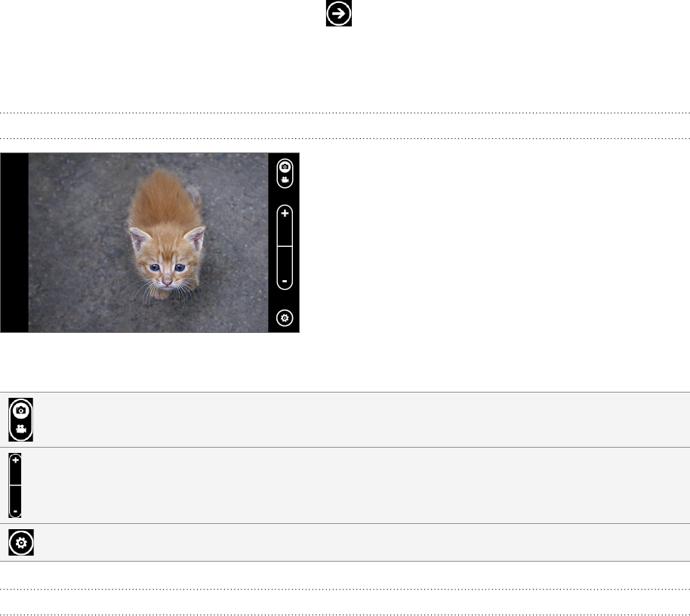This screenshot has height=616, width=690.
Task: Switch to video camcorder mode in the viewfinder
Action: [285, 180]
